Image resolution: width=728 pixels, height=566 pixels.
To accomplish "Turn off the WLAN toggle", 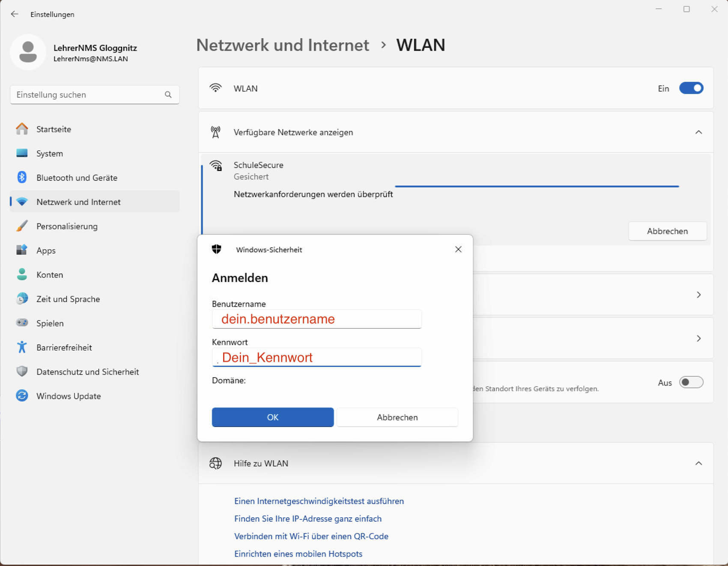I will (x=691, y=88).
